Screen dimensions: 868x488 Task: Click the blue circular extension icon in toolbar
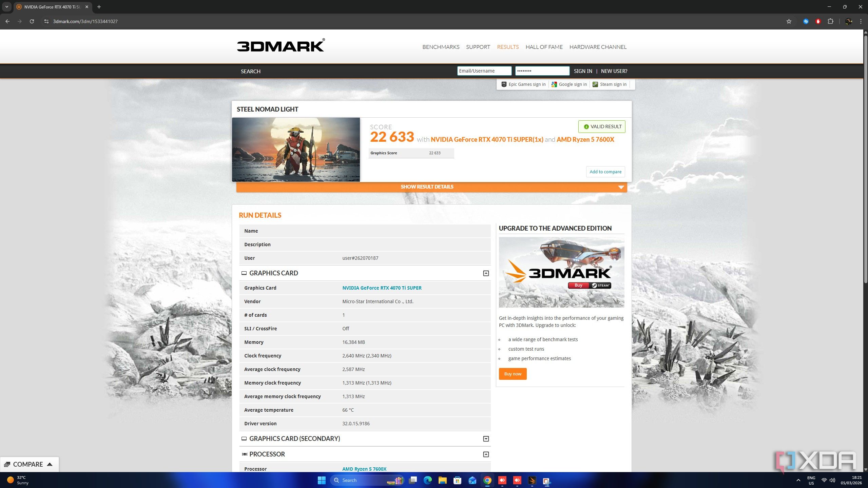click(x=806, y=21)
